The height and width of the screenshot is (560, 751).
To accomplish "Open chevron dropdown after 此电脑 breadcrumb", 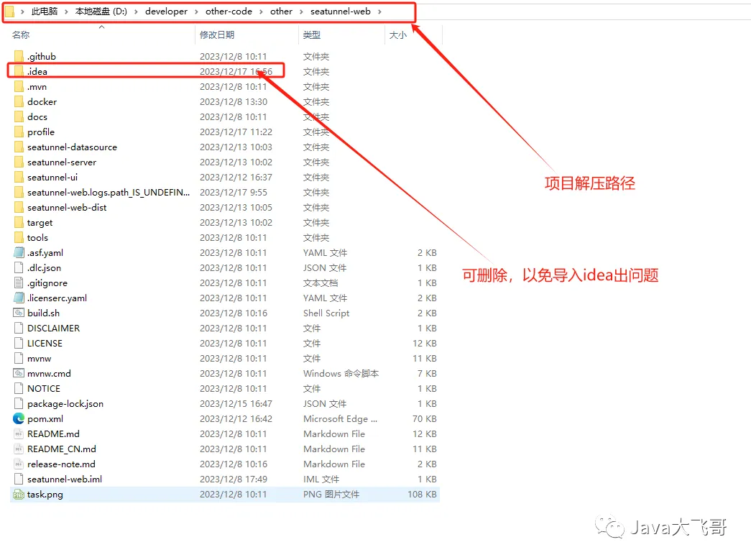I will pos(66,12).
